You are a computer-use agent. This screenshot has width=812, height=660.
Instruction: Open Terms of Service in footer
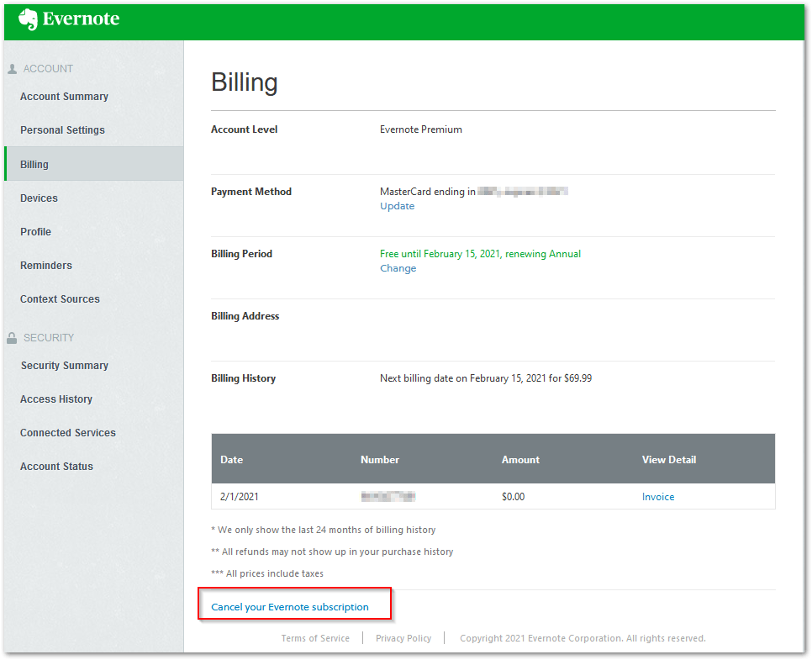[315, 638]
